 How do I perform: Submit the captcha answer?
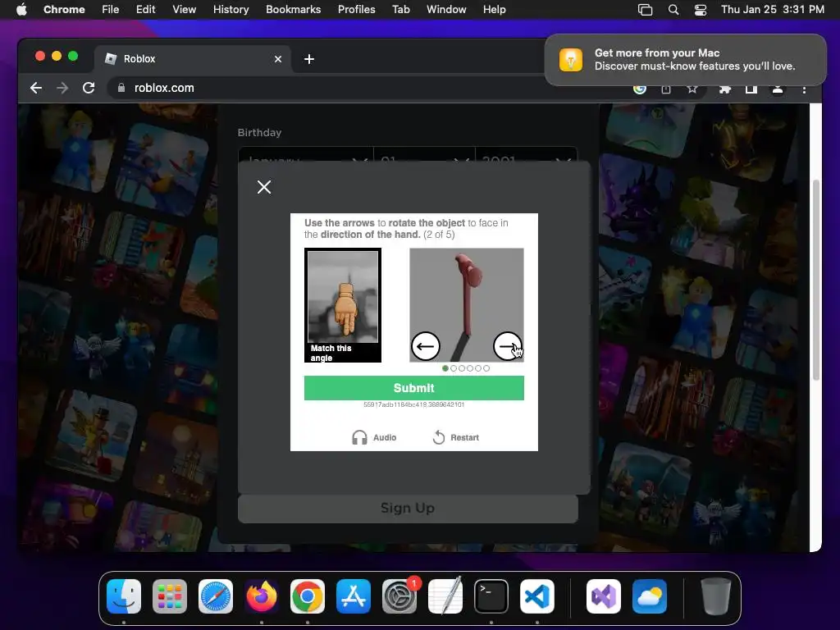(x=413, y=388)
